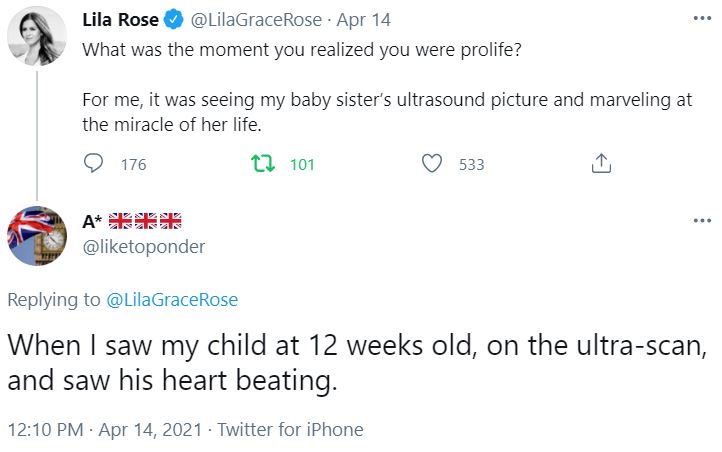The height and width of the screenshot is (452, 722).
Task: Open the Lila Rose display name link
Action: tap(119, 21)
